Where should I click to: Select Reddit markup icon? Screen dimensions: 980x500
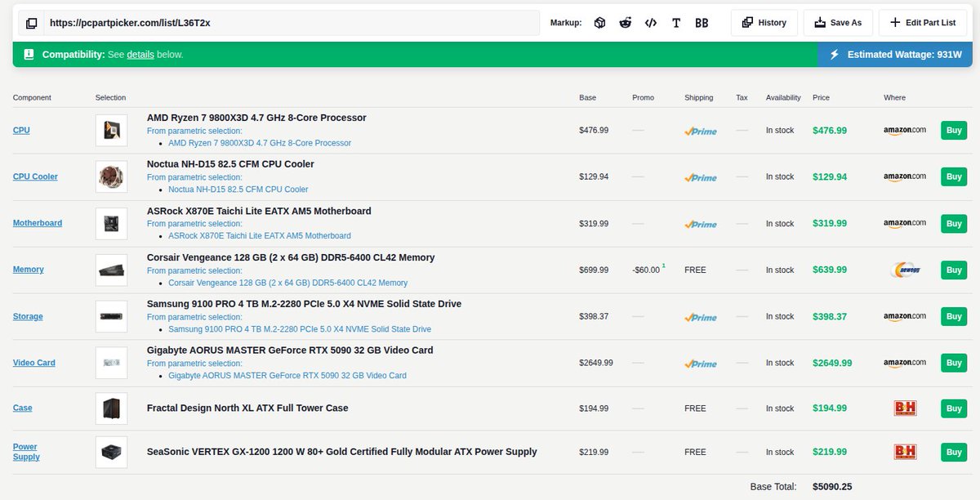point(625,23)
